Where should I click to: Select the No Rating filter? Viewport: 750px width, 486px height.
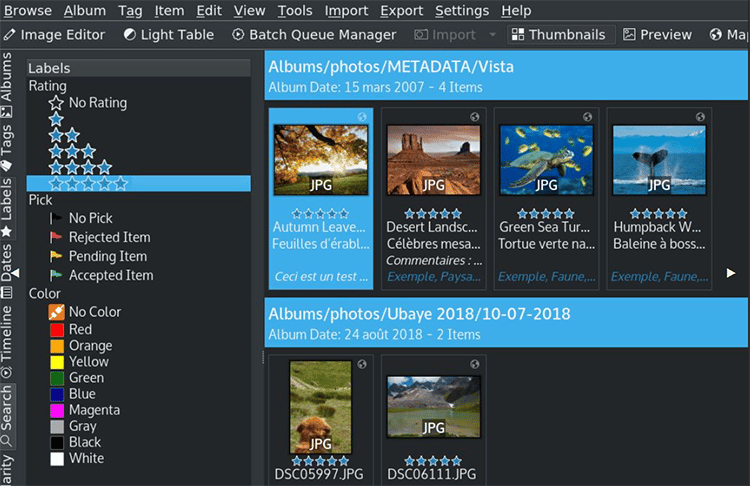click(88, 102)
